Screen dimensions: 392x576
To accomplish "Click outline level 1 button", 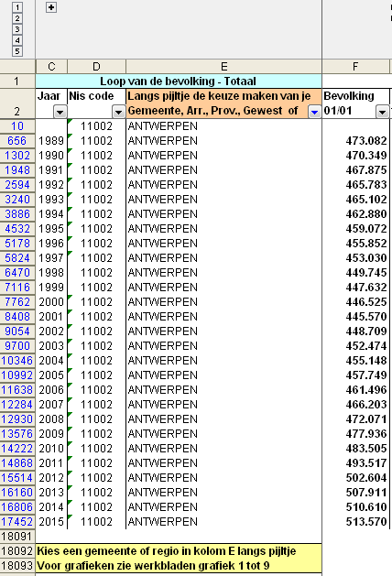I will pos(16,7).
